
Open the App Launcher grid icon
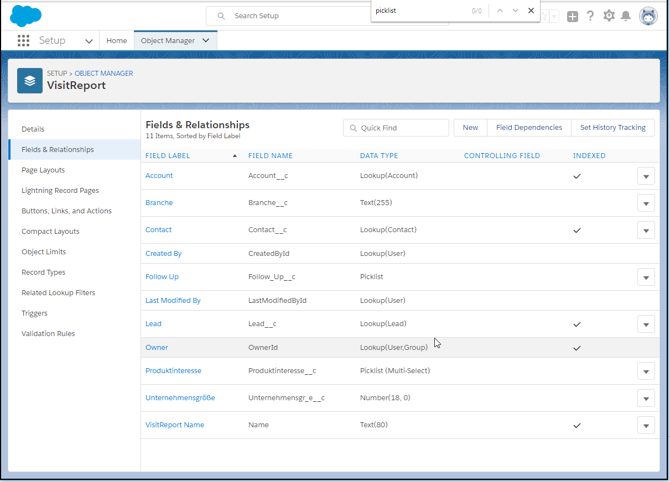pyautogui.click(x=24, y=41)
